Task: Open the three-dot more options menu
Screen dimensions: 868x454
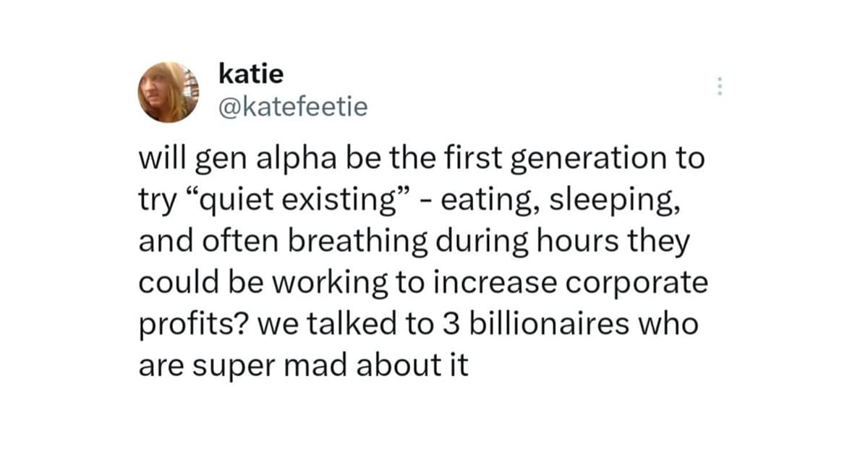Action: [720, 87]
